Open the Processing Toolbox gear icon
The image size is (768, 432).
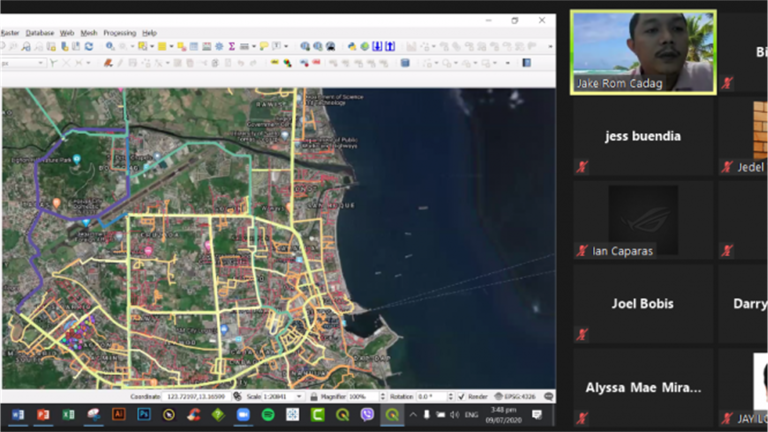pyautogui.click(x=219, y=46)
